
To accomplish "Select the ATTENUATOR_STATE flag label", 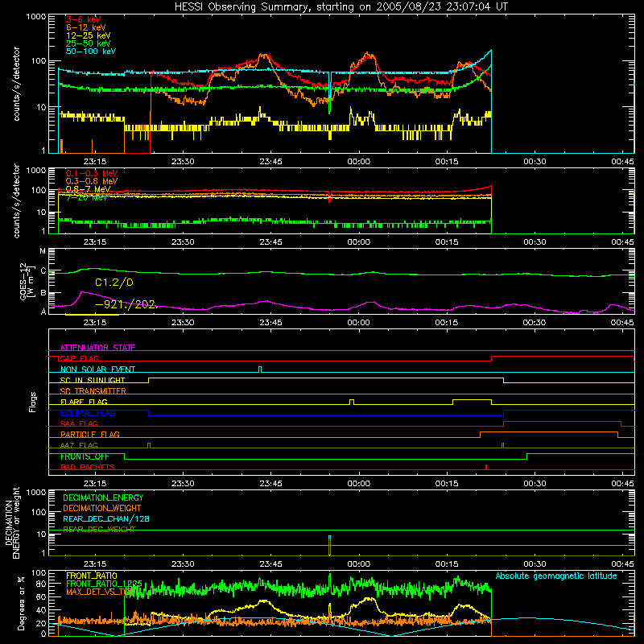I will (97, 348).
